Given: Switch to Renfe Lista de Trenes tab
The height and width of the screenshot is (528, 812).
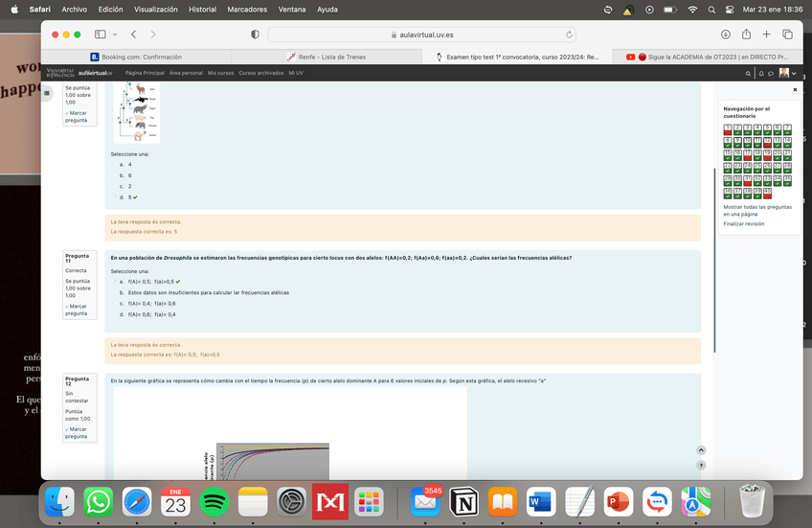Looking at the screenshot, I should 327,57.
